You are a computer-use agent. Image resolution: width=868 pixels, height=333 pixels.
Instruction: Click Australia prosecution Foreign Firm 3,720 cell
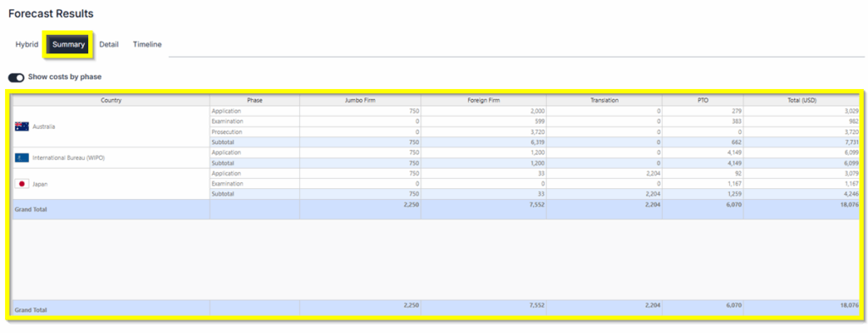coord(483,132)
